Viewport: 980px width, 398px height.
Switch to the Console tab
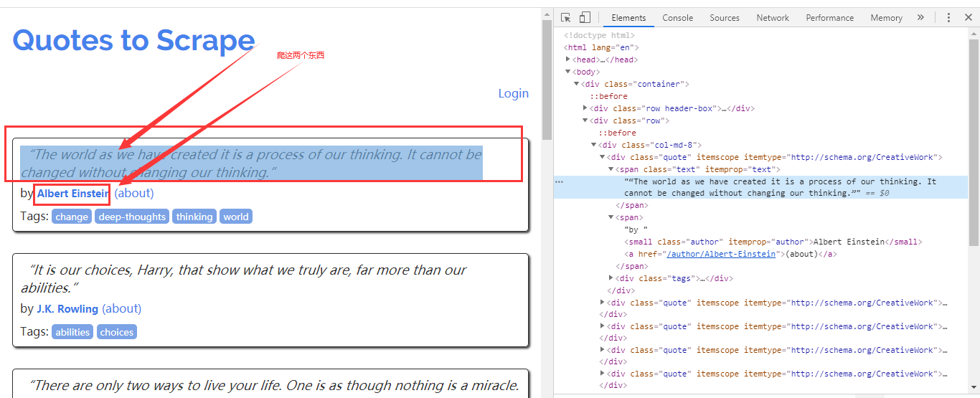click(x=677, y=18)
